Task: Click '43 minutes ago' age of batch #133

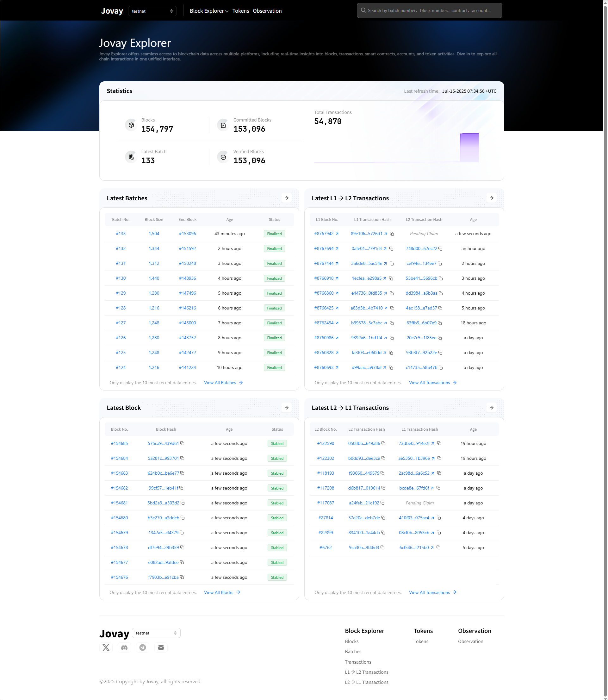Action: click(230, 234)
